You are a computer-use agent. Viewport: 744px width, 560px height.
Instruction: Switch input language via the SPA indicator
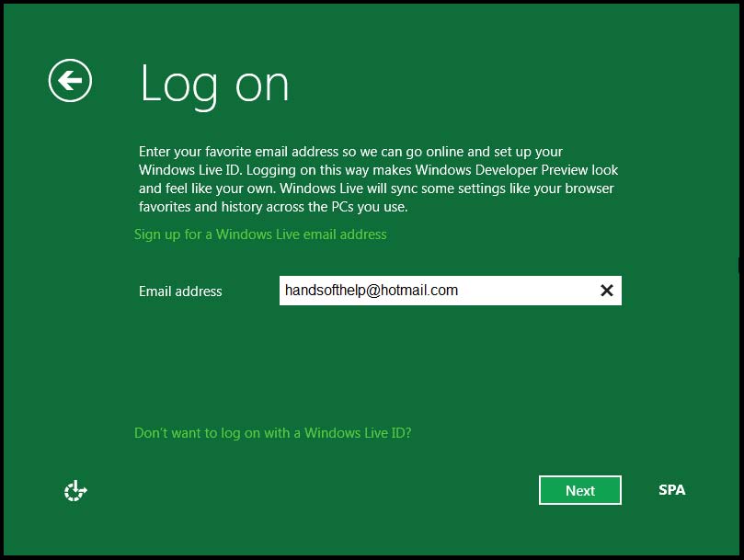coord(671,490)
